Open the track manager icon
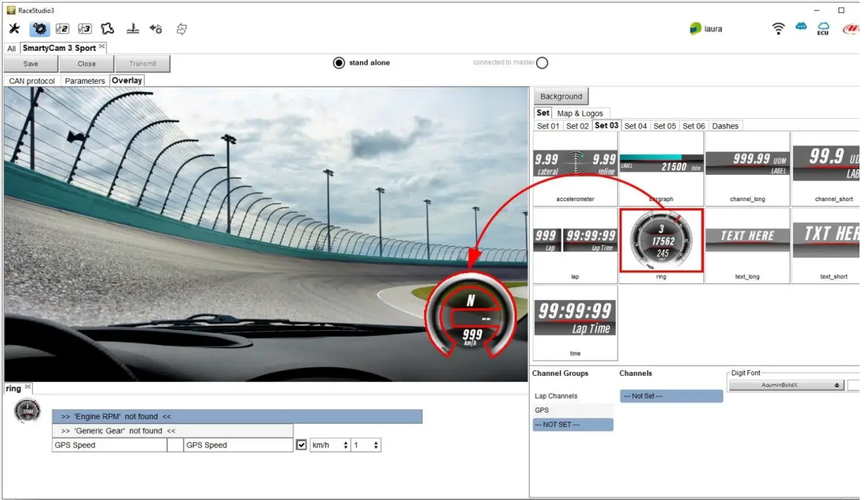The width and height of the screenshot is (868, 500). pos(107,29)
